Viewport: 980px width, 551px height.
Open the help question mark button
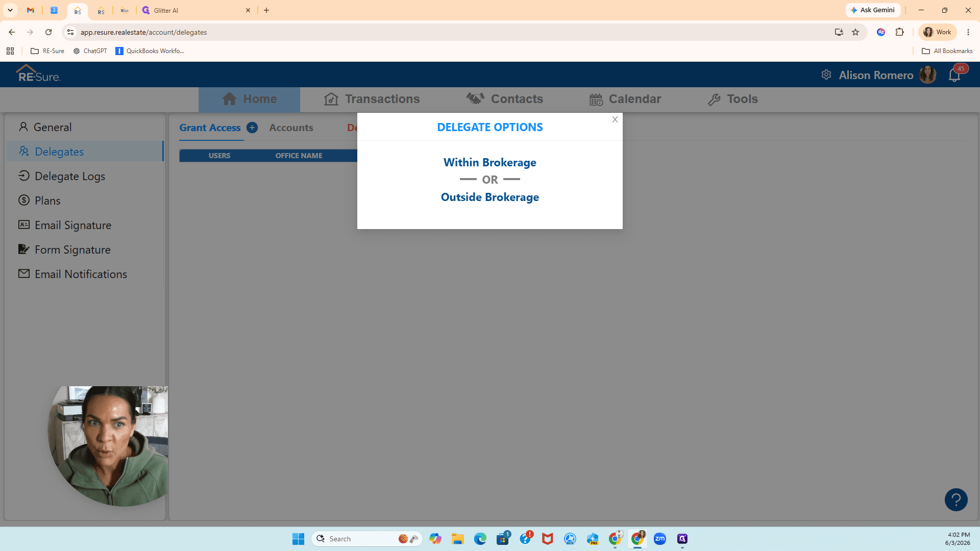(955, 499)
